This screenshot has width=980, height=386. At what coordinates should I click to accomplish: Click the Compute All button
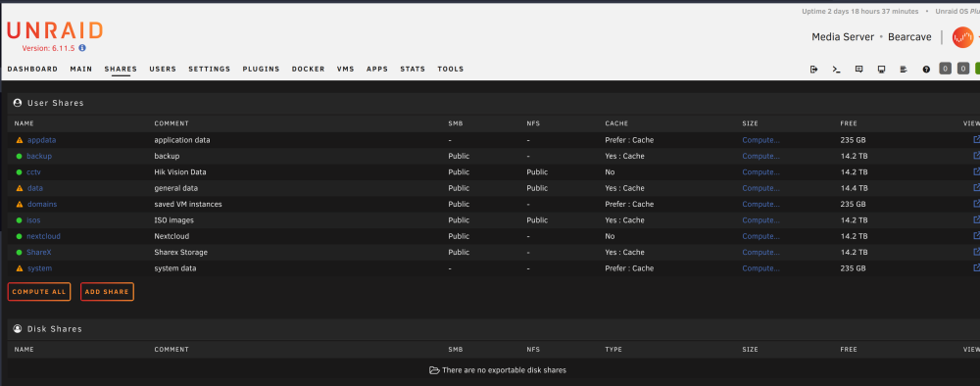click(39, 292)
